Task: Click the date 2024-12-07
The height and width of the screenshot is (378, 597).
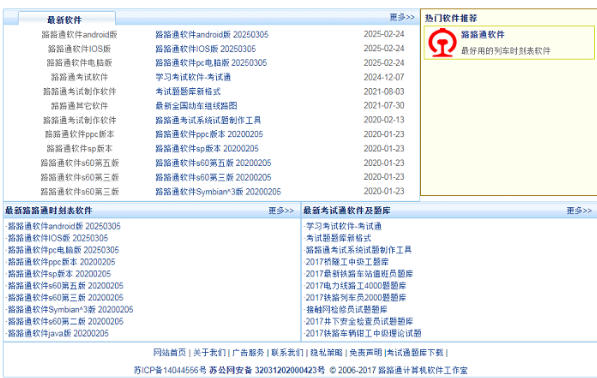Action: 384,77
